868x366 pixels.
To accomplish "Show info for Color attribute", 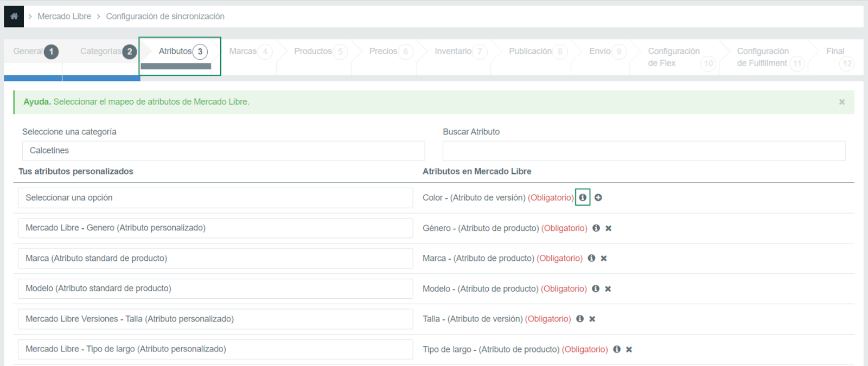I will 583,197.
